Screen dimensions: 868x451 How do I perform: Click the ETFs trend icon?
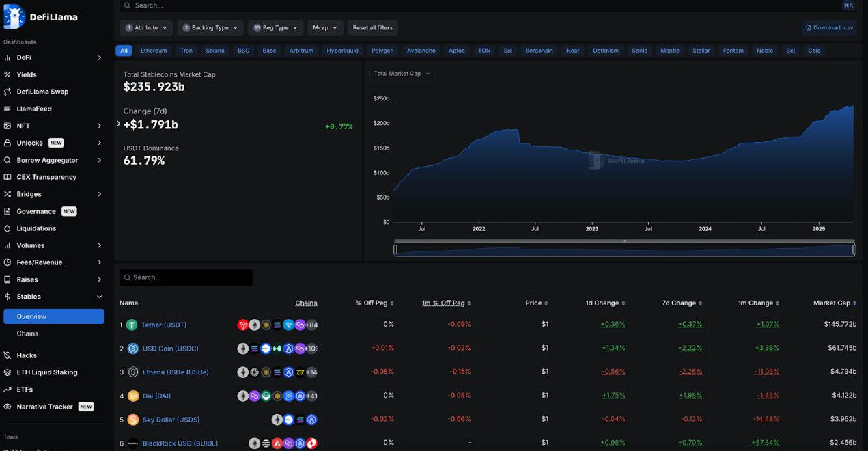tap(8, 389)
